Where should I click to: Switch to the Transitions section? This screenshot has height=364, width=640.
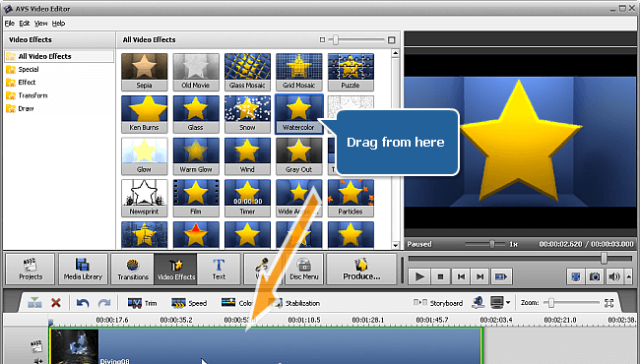click(x=133, y=269)
